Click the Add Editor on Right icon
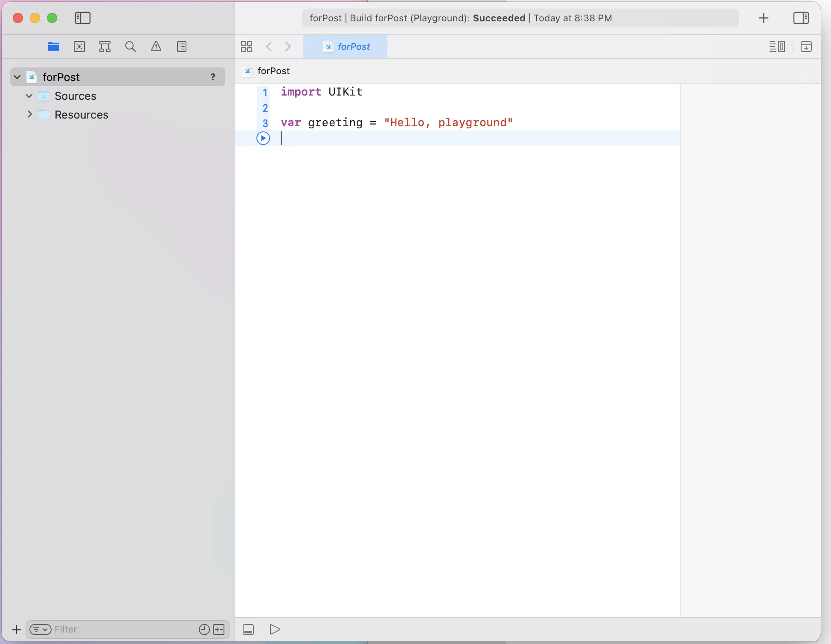The height and width of the screenshot is (644, 831). [x=806, y=46]
